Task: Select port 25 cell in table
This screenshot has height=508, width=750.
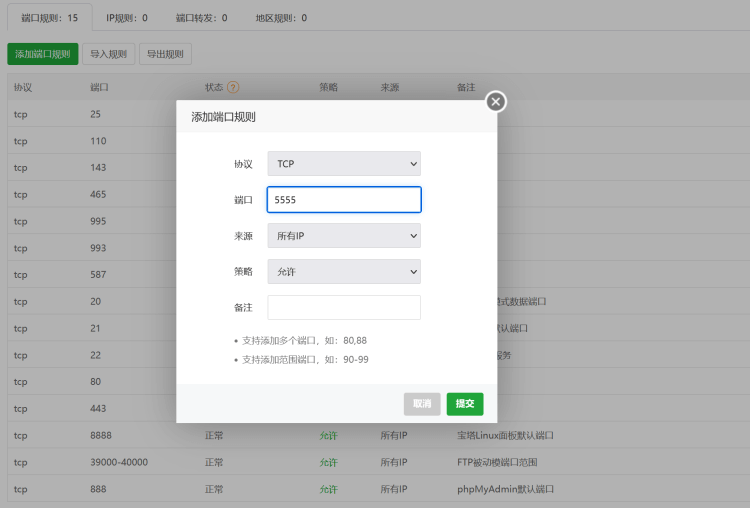Action: (x=96, y=114)
